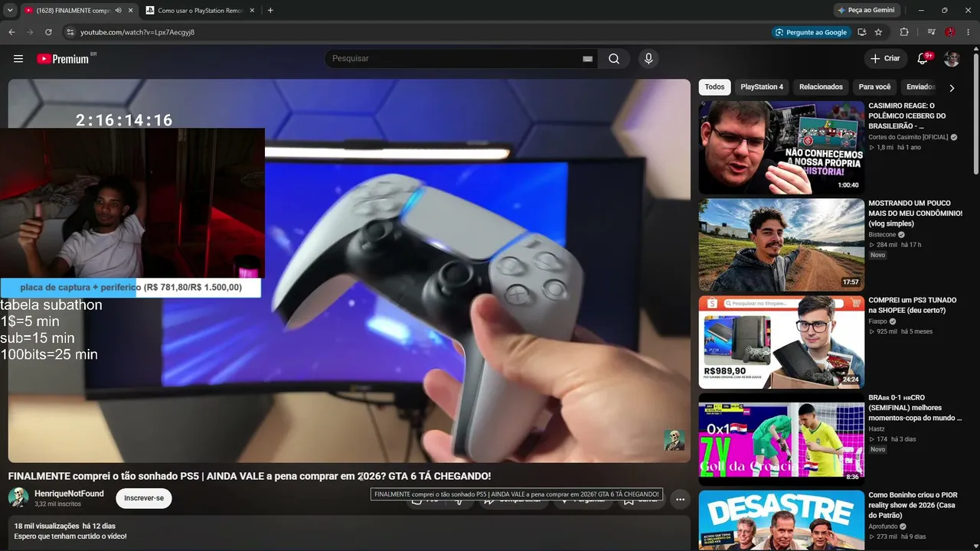Go back to the previous page
980x551 pixels.
pyautogui.click(x=11, y=32)
